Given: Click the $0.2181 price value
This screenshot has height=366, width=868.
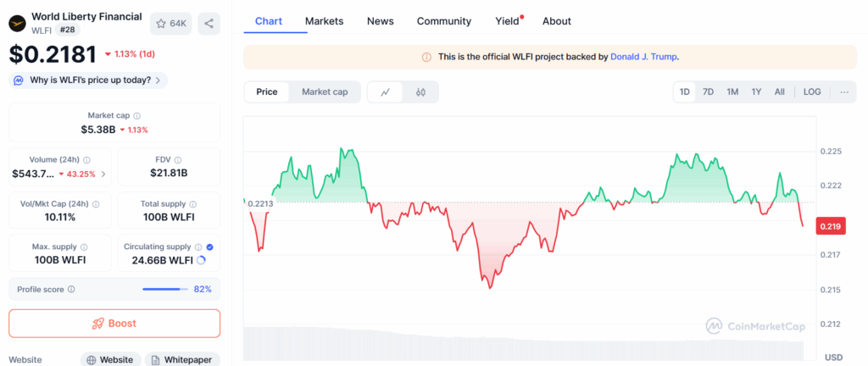Looking at the screenshot, I should pos(53,54).
